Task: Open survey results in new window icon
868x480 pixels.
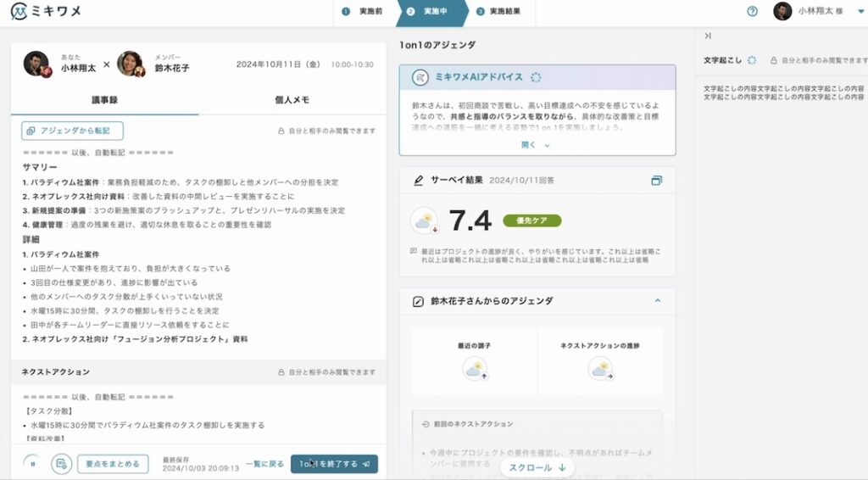Action: (657, 181)
